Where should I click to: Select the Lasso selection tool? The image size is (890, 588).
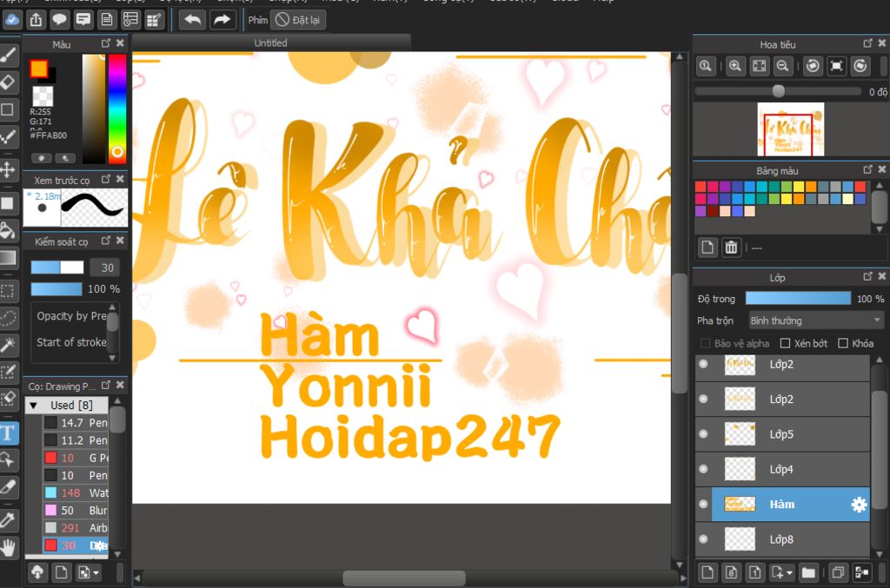point(7,318)
